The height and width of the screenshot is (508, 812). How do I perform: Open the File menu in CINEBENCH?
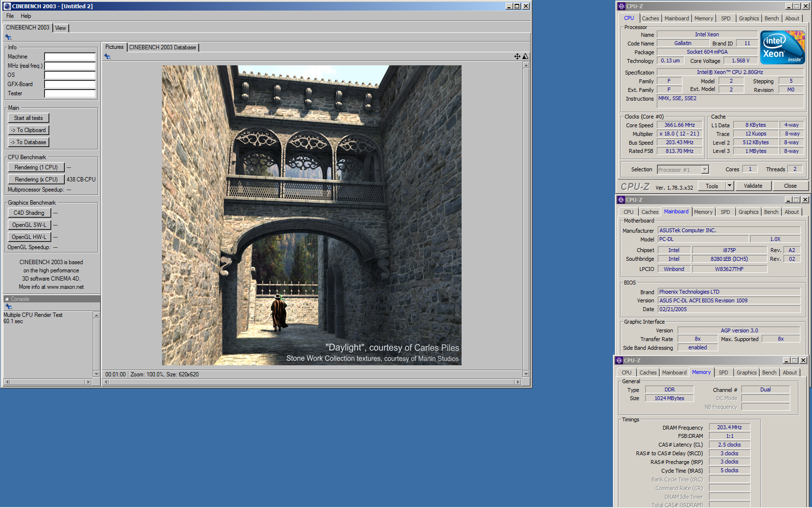pos(10,16)
